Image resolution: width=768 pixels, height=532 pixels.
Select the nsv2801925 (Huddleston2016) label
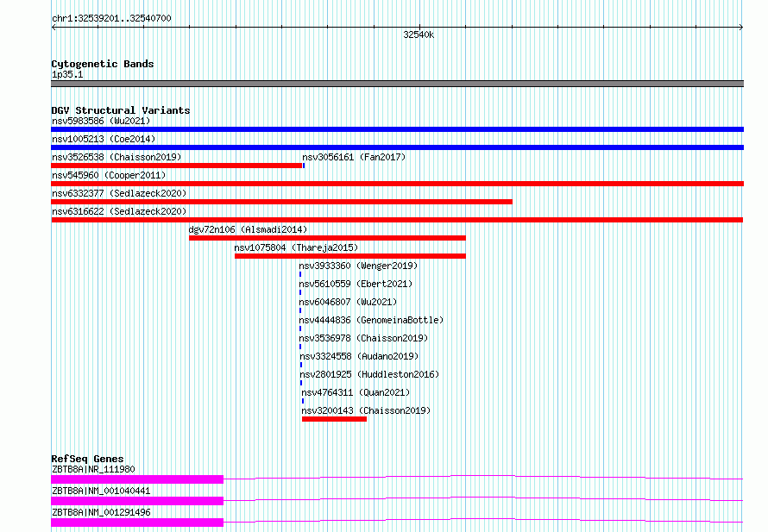tap(369, 374)
